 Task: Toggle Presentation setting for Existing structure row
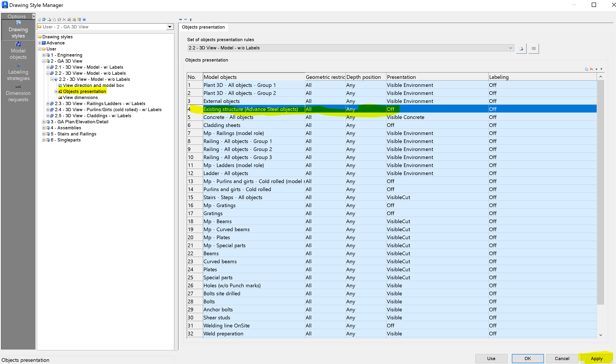pos(391,109)
